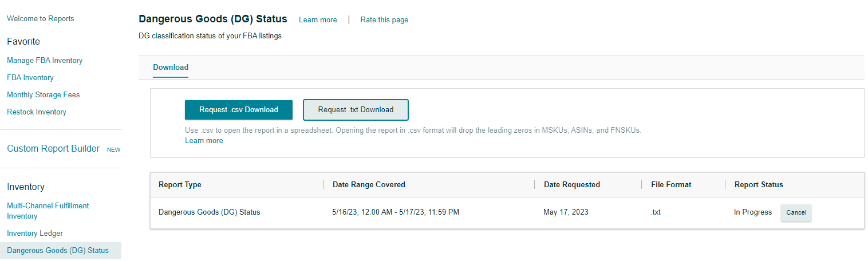This screenshot has width=868, height=261.
Task: Open the Rate this page link
Action: click(384, 19)
